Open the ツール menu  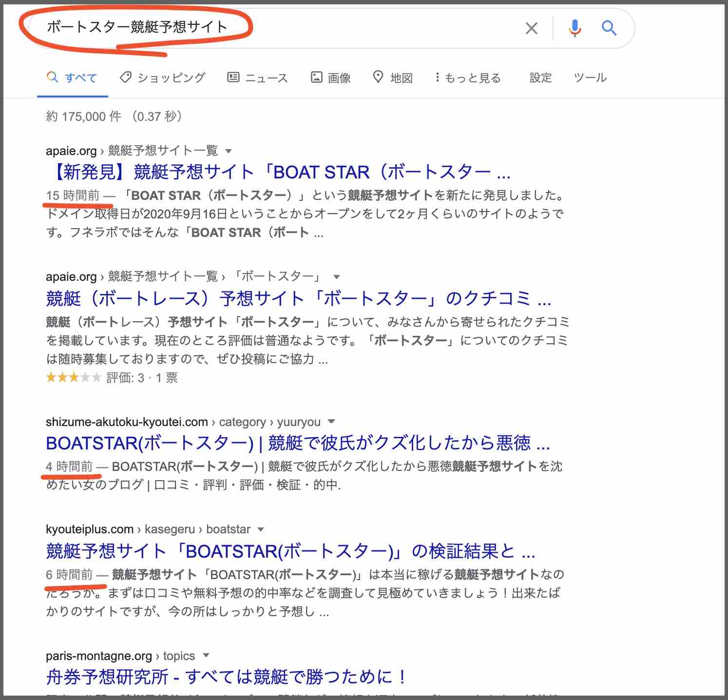point(590,77)
